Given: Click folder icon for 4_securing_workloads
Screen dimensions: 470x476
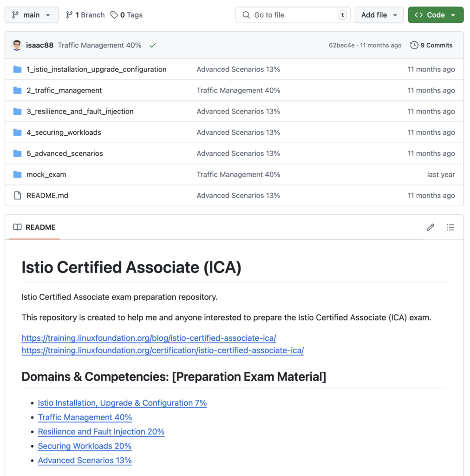Looking at the screenshot, I should coord(18,132).
